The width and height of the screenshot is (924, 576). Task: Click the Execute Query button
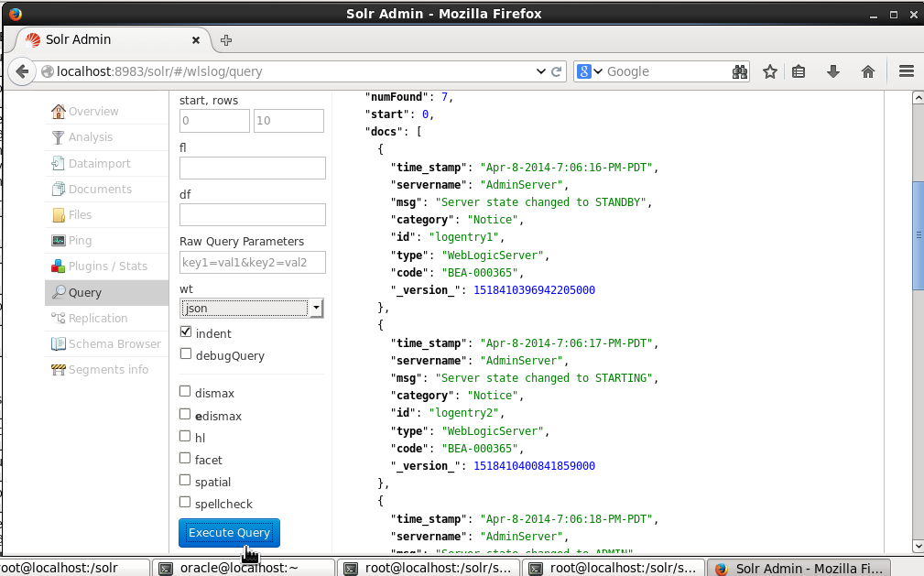click(x=229, y=533)
